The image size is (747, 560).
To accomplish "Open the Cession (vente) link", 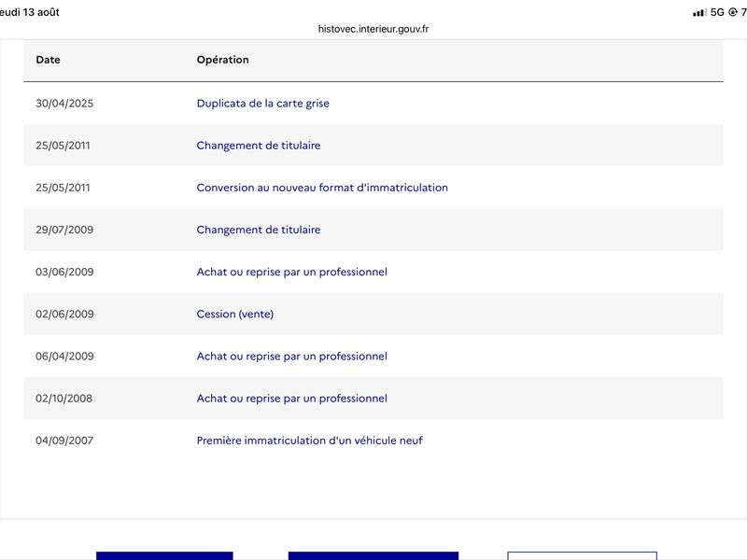I will (x=235, y=314).
